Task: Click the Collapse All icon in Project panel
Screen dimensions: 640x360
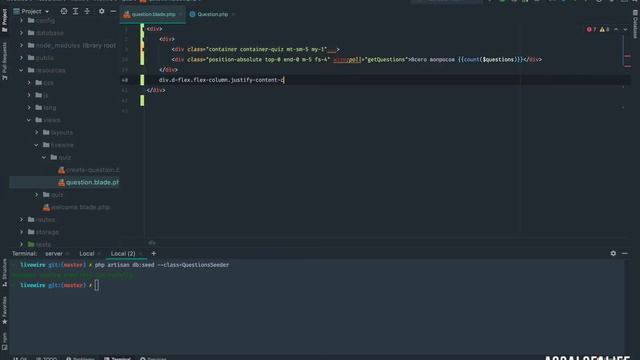Action: 87,11
